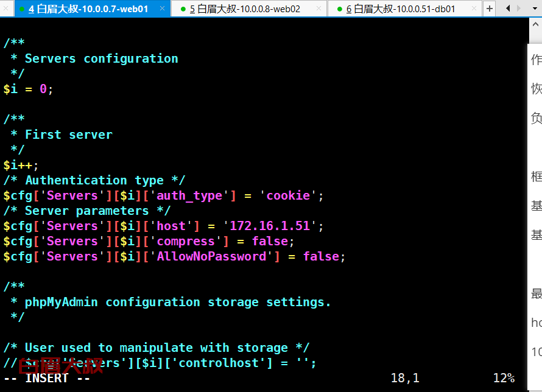Close the web01 session tab

tap(162, 9)
